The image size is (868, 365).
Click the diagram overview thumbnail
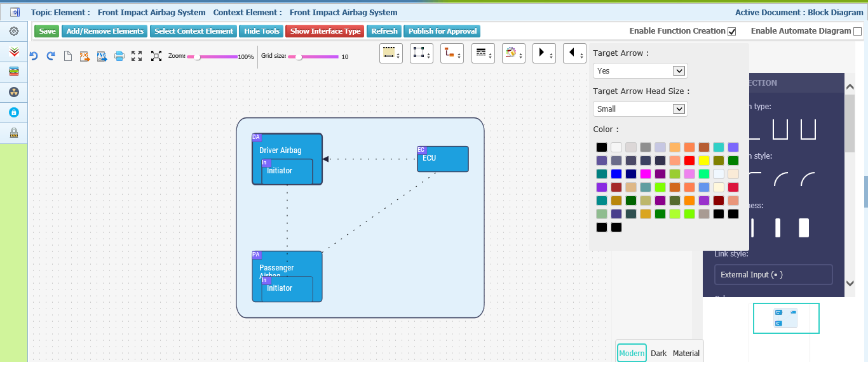pos(786,318)
